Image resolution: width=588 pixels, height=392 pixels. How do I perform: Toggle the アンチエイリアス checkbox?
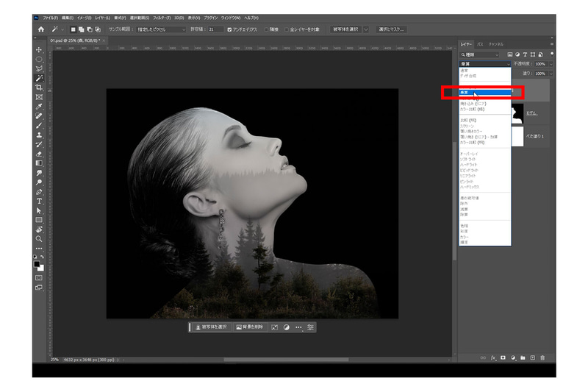(x=229, y=29)
